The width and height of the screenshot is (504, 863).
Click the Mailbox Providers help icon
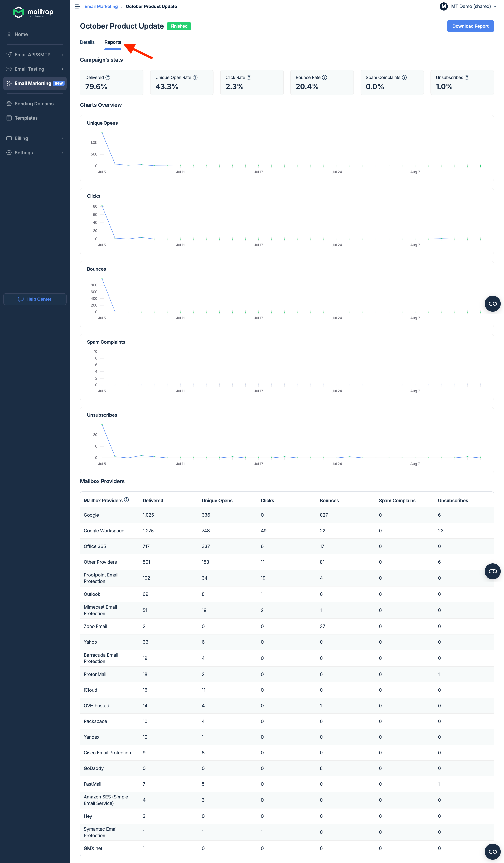(126, 500)
